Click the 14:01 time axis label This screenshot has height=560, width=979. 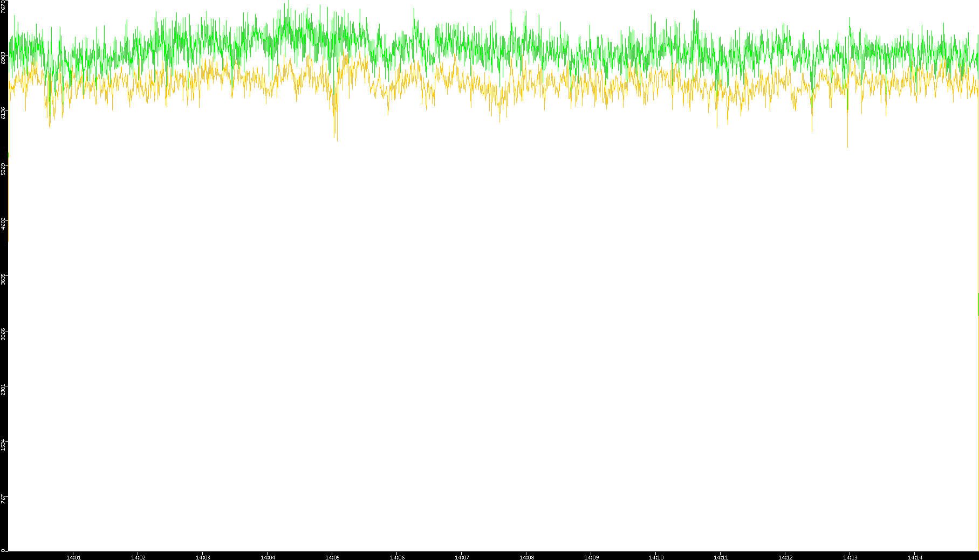pos(73,557)
